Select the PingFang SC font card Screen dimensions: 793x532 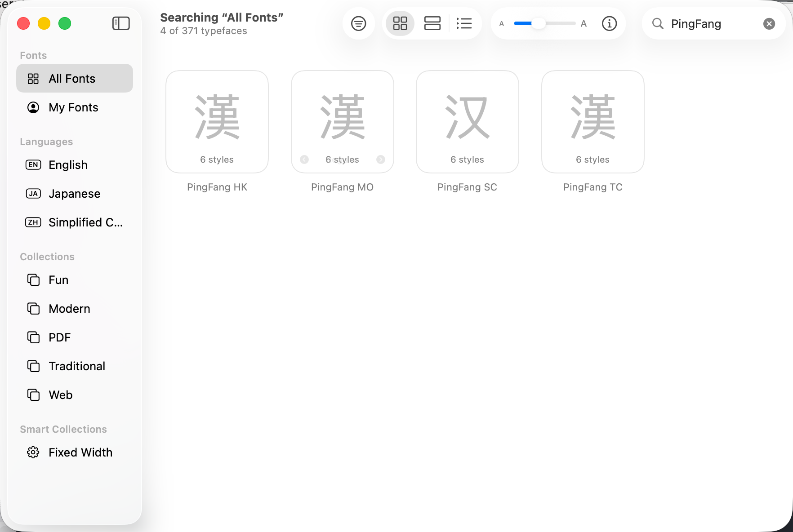[468, 122]
